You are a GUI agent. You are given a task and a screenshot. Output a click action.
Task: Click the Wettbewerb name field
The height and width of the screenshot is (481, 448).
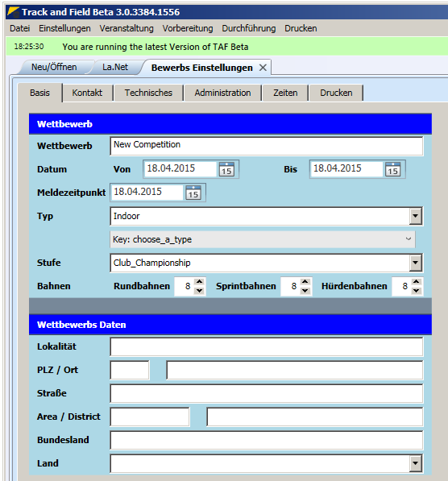267,146
